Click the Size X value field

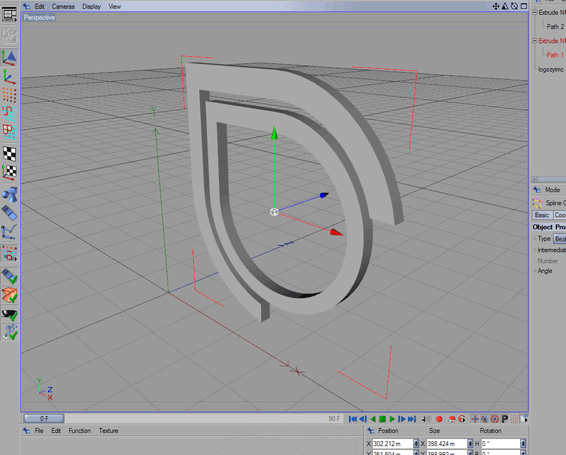point(447,443)
